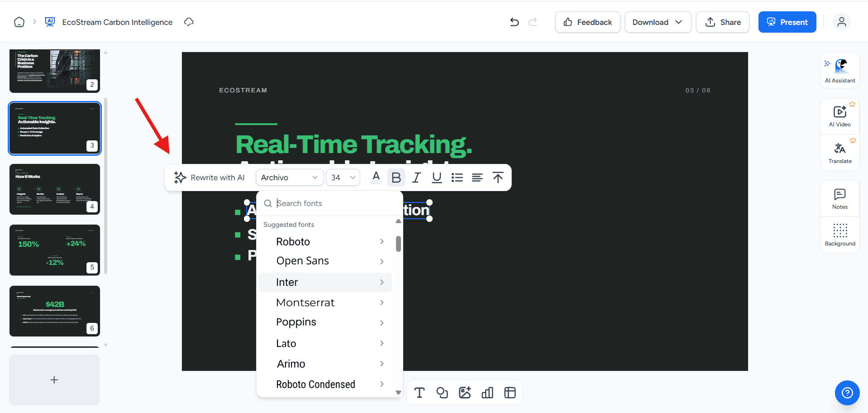Expand Poppins font variants chevron

pos(382,322)
